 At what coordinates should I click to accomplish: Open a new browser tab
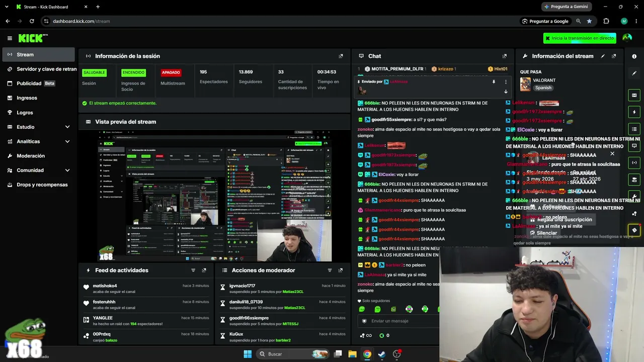[98, 7]
